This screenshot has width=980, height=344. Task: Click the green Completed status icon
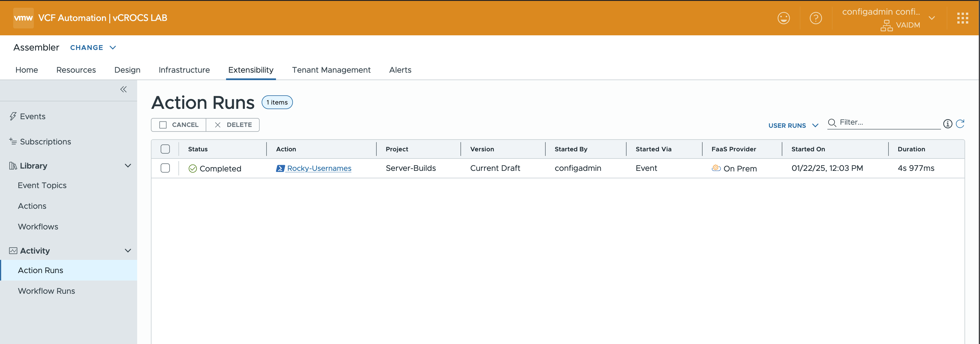click(192, 168)
